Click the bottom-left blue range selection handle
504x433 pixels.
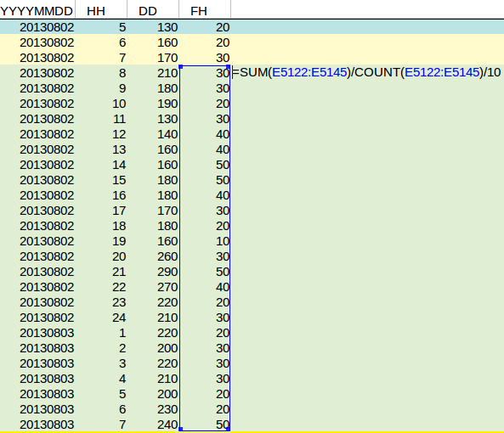pyautogui.click(x=181, y=429)
